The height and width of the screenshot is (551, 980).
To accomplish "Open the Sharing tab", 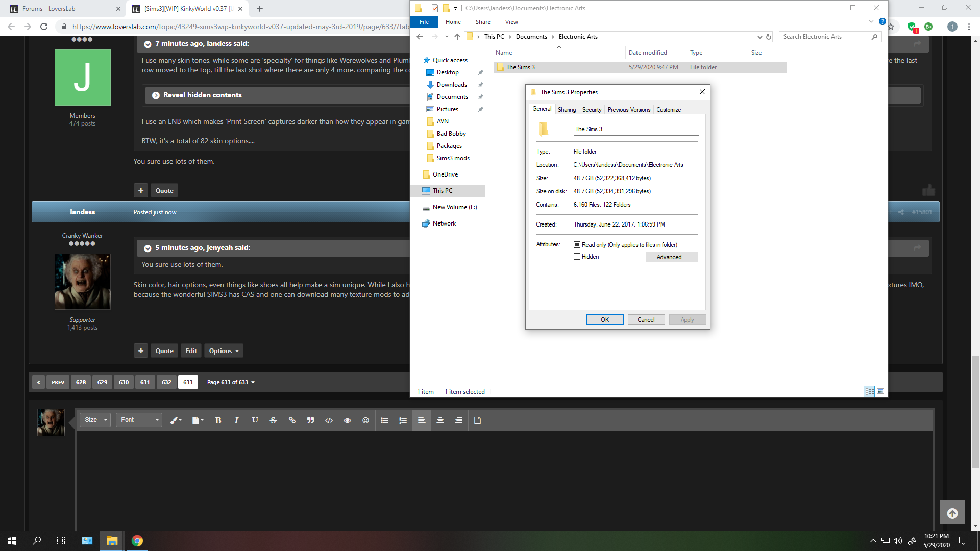I will (x=567, y=110).
